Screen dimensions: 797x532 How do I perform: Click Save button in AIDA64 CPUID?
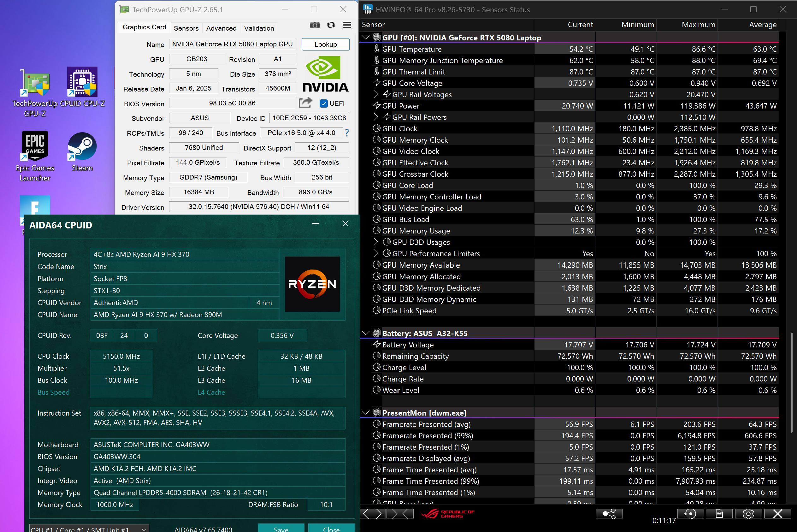pos(280,529)
